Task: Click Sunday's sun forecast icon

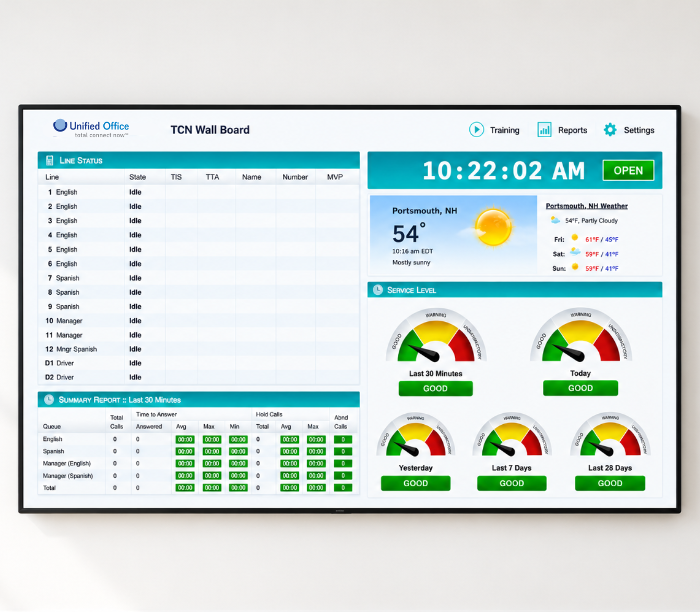Action: click(575, 267)
